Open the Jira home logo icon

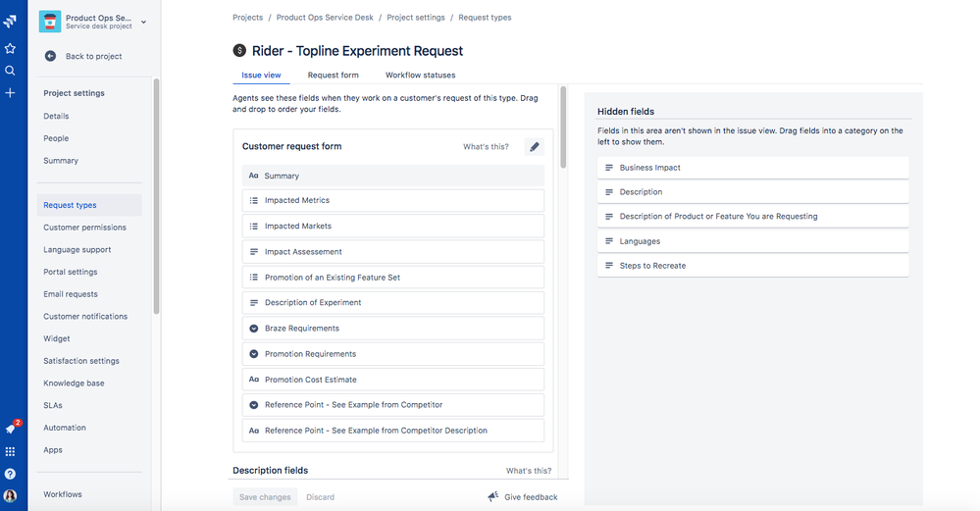pos(10,22)
